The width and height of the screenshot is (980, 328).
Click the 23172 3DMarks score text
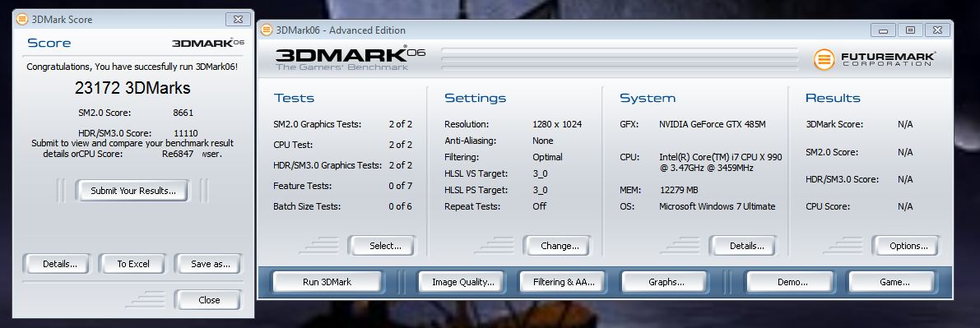[132, 88]
